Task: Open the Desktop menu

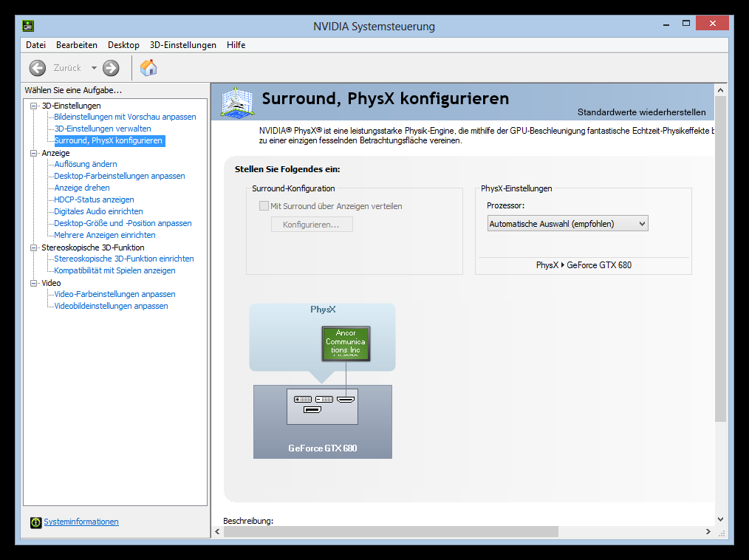Action: coord(123,45)
